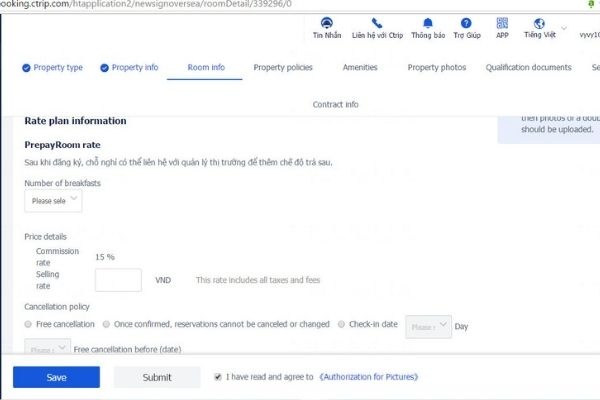Click the Property type checkmark icon
The width and height of the screenshot is (600, 400).
point(26,68)
